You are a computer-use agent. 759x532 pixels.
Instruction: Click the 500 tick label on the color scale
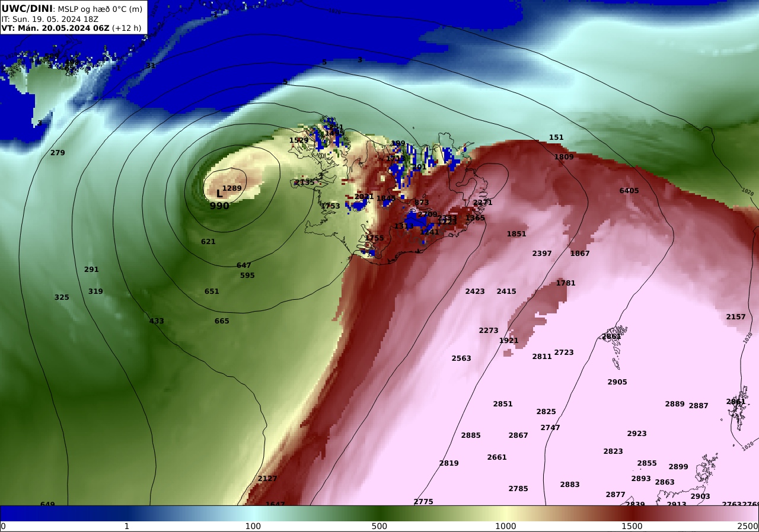click(379, 526)
